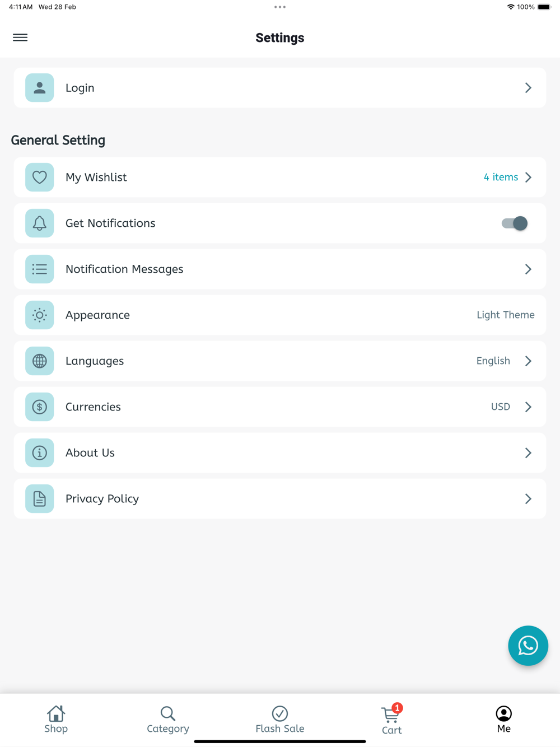This screenshot has height=747, width=560.
Task: Tap the globe icon for Languages
Action: (39, 361)
